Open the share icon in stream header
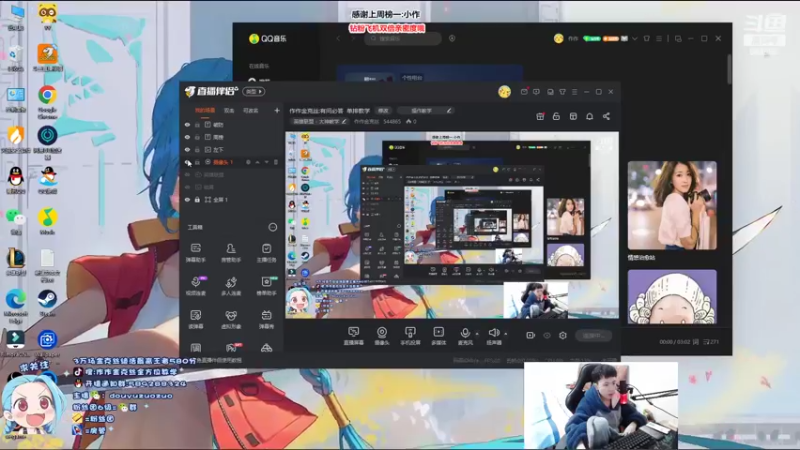The image size is (800, 450). coord(606,116)
